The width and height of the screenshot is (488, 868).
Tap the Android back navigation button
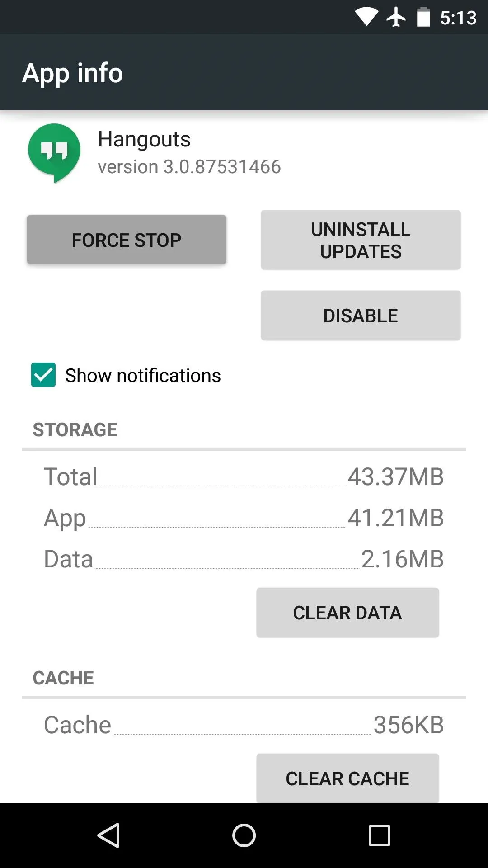(108, 835)
